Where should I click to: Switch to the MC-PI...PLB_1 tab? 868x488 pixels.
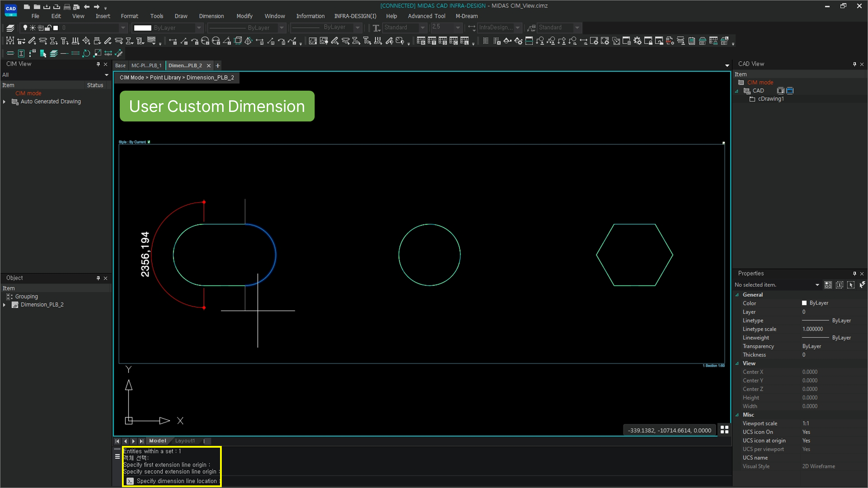[146, 66]
